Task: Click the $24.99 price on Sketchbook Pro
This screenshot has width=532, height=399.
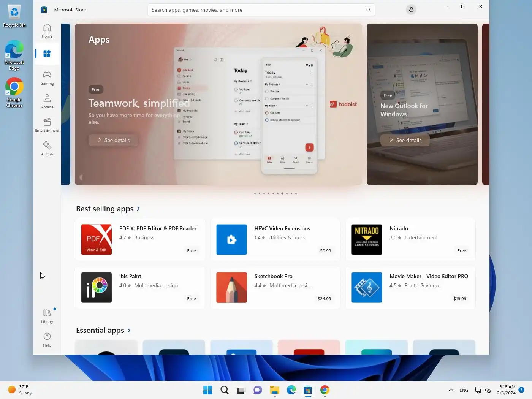Action: click(324, 299)
